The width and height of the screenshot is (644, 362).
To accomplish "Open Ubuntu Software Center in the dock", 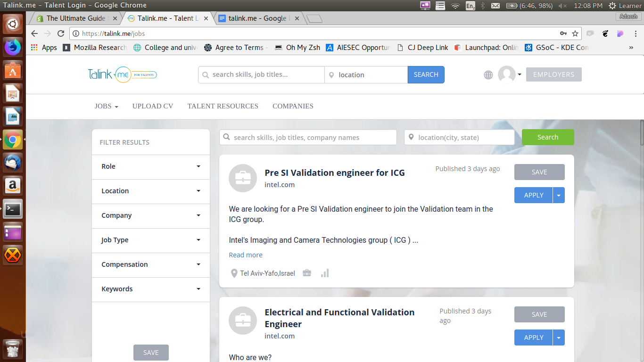I will tap(13, 70).
